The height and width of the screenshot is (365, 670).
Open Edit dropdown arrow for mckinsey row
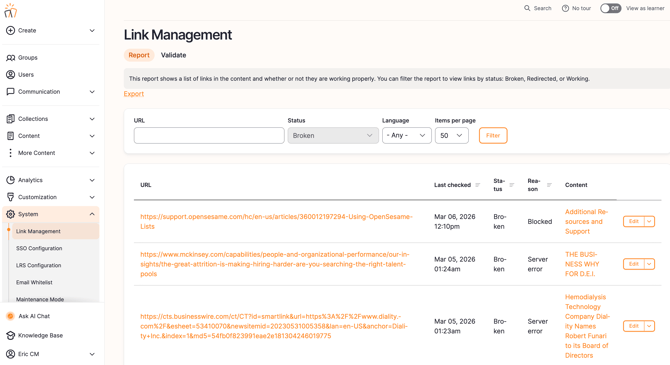(x=649, y=264)
